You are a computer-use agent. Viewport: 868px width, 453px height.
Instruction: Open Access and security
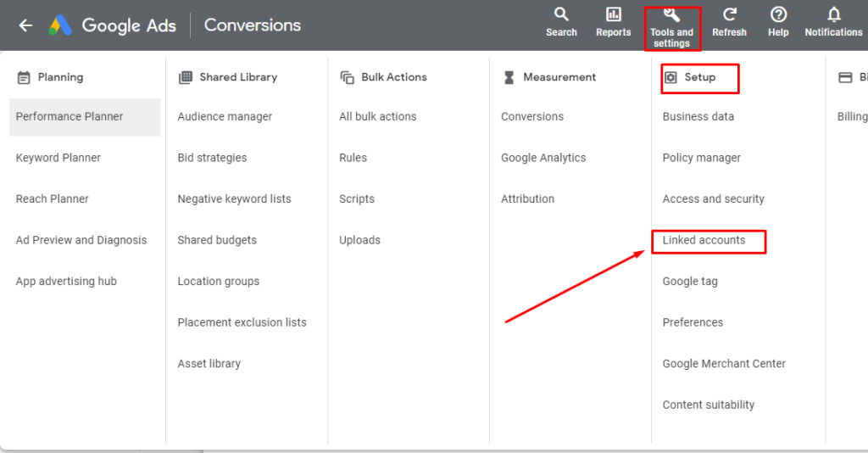tap(713, 199)
